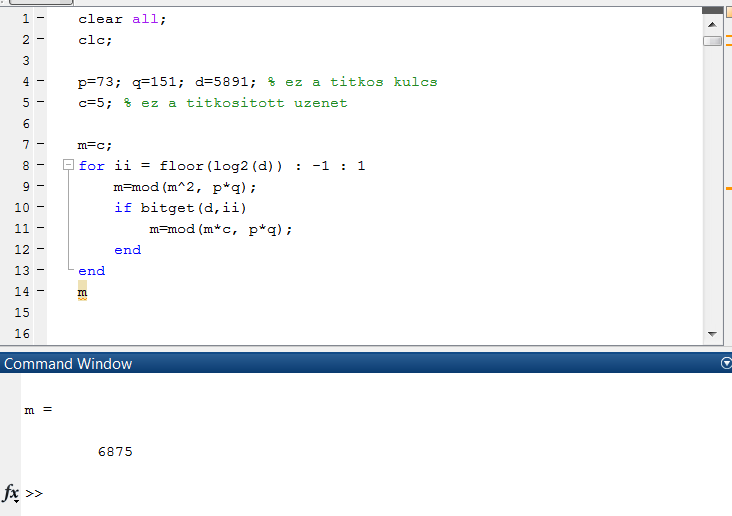
Task: Place cursor on bitget in line 10
Action: (x=167, y=208)
